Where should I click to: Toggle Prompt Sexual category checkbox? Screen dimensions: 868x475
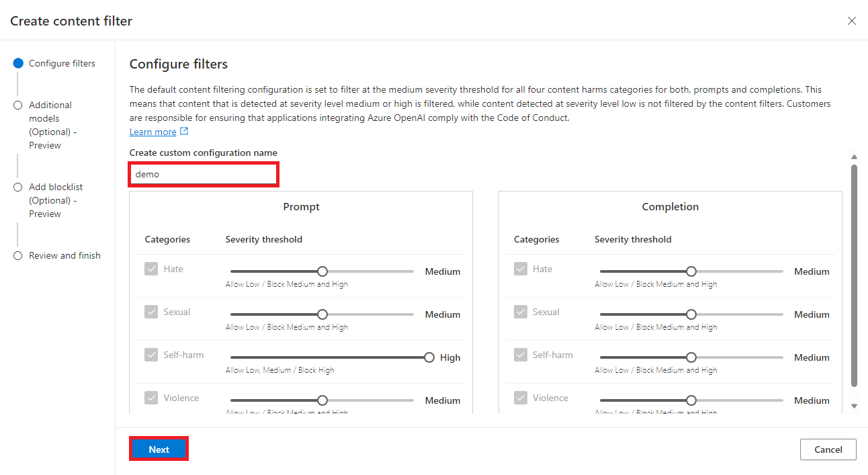[151, 312]
